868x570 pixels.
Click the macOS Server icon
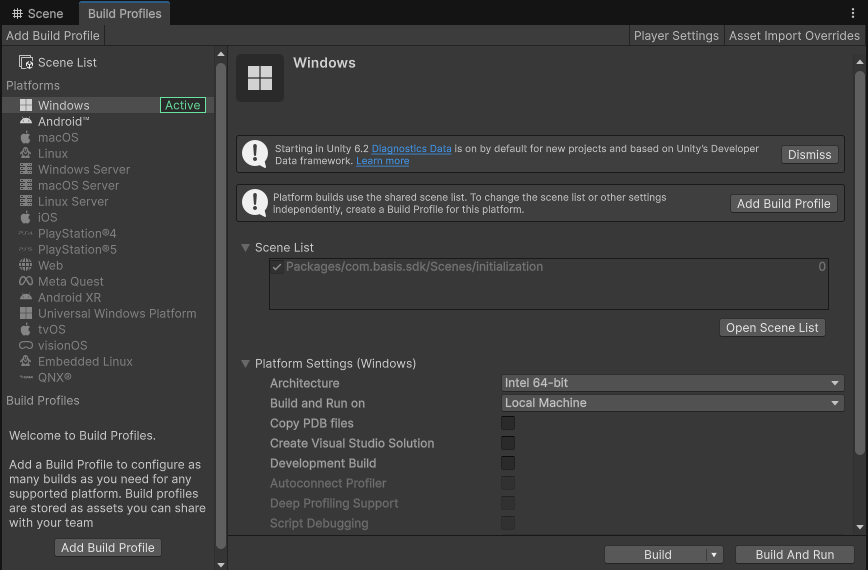(x=25, y=185)
